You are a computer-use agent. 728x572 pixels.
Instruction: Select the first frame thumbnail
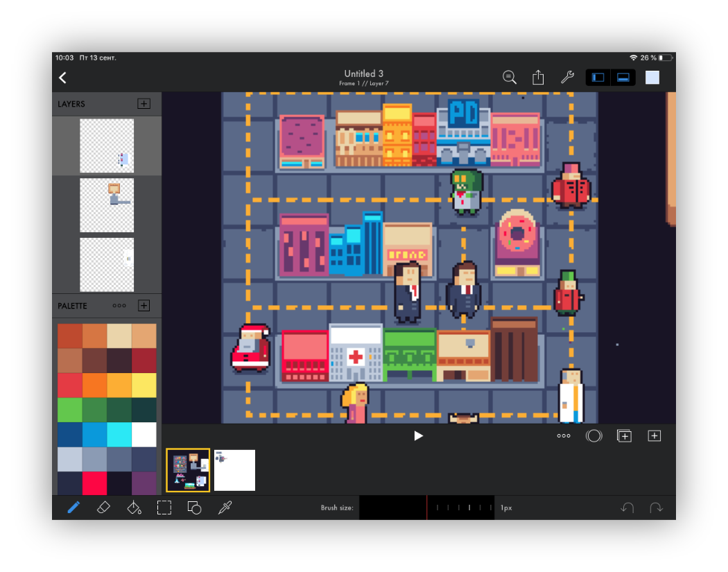pos(188,470)
